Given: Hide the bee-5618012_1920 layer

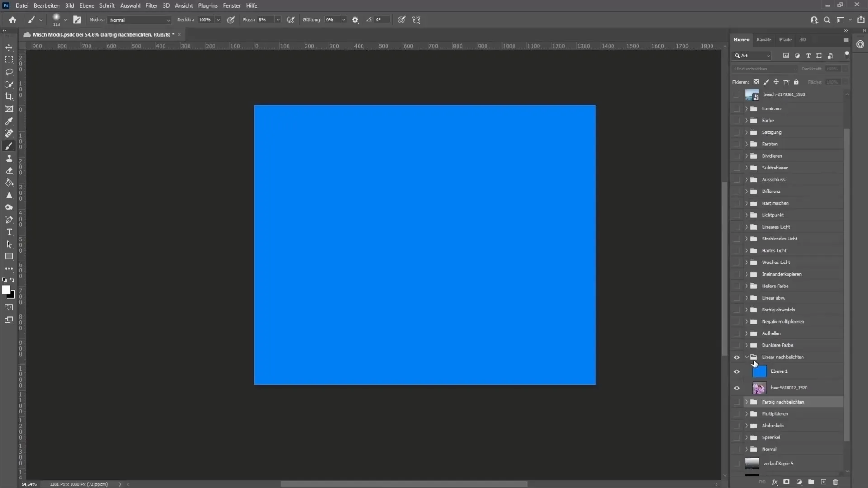Looking at the screenshot, I should 737,388.
